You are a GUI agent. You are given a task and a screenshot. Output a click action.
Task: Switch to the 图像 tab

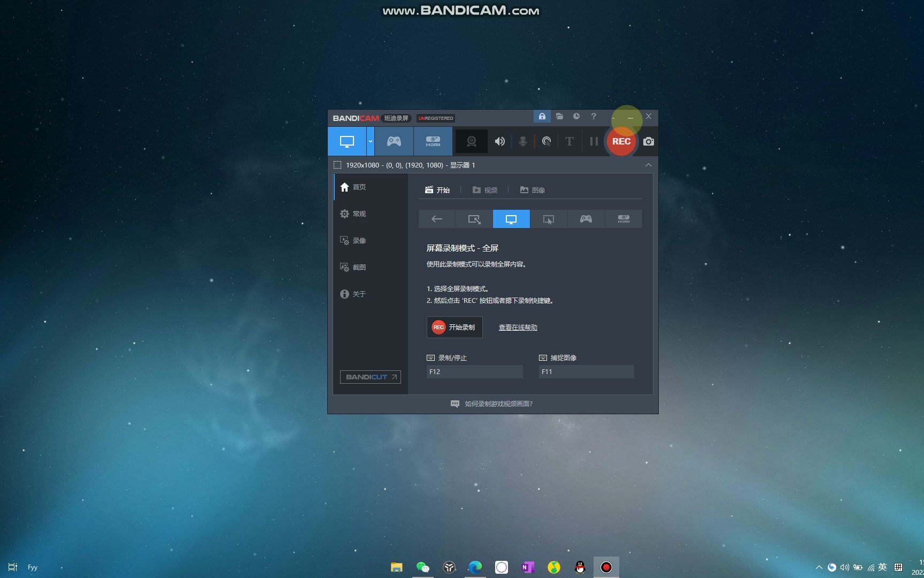point(533,190)
